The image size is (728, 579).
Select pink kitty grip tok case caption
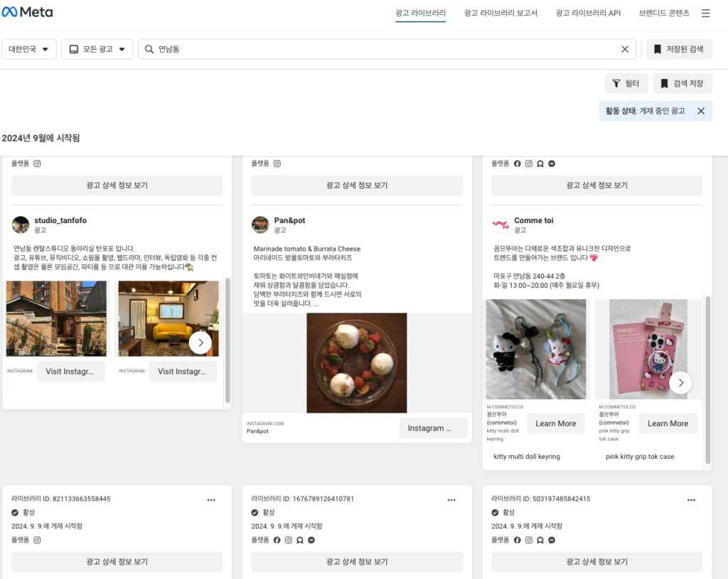coord(640,457)
